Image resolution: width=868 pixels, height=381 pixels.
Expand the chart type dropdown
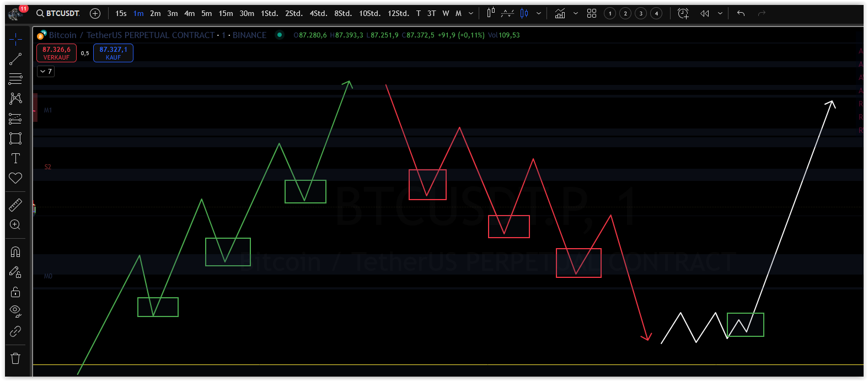click(x=539, y=13)
